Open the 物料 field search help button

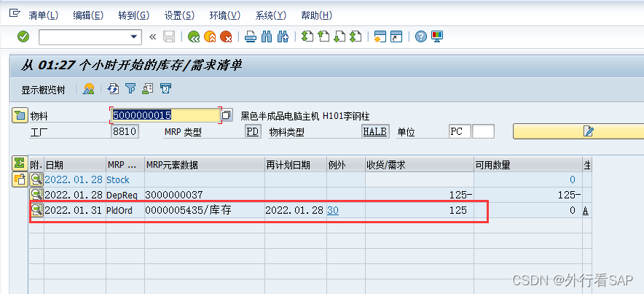pyautogui.click(x=227, y=115)
